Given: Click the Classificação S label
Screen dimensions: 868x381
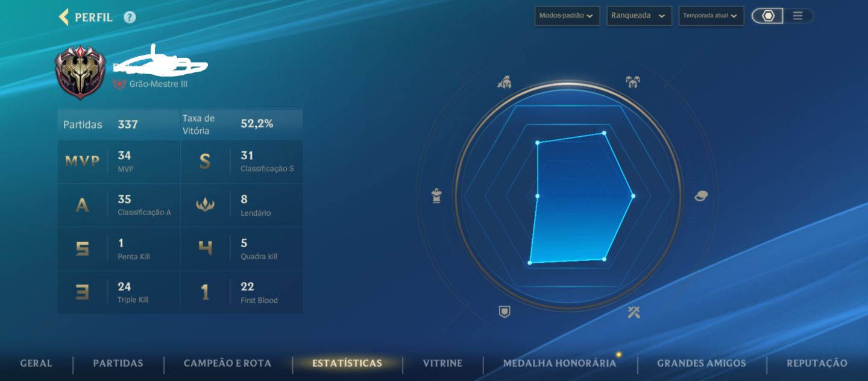Looking at the screenshot, I should [x=267, y=169].
